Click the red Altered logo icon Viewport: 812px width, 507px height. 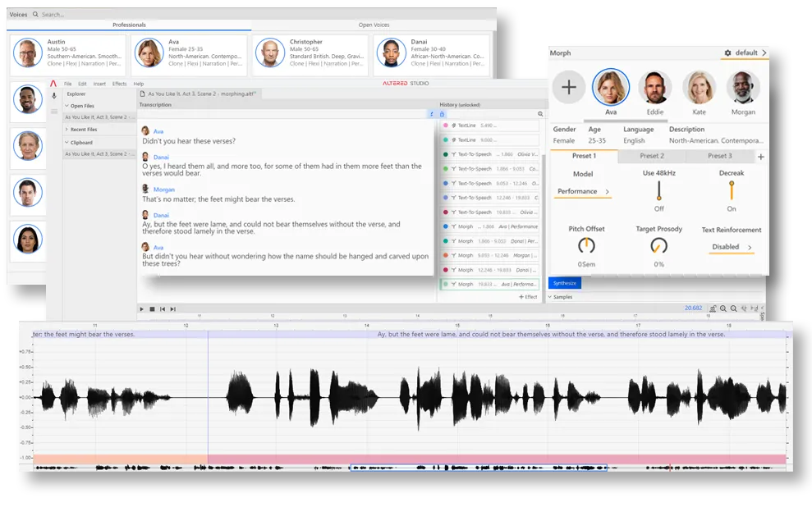(x=53, y=84)
